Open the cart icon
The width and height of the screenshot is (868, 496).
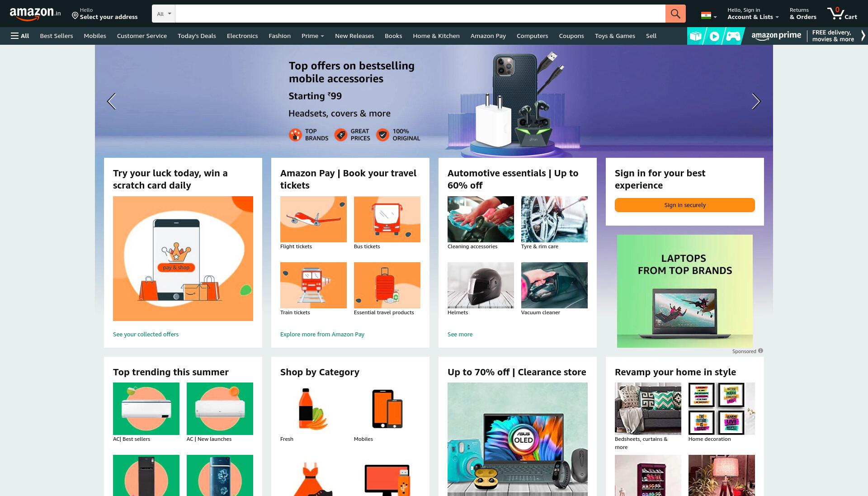pos(842,14)
